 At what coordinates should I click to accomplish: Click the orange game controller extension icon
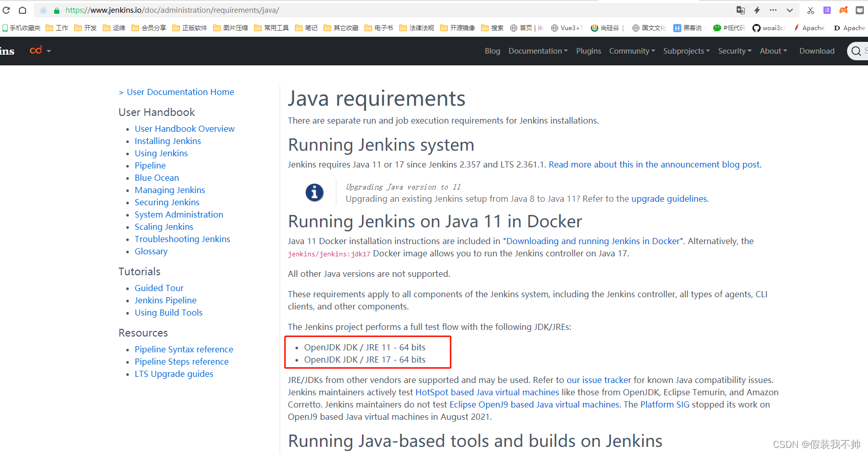[843, 10]
